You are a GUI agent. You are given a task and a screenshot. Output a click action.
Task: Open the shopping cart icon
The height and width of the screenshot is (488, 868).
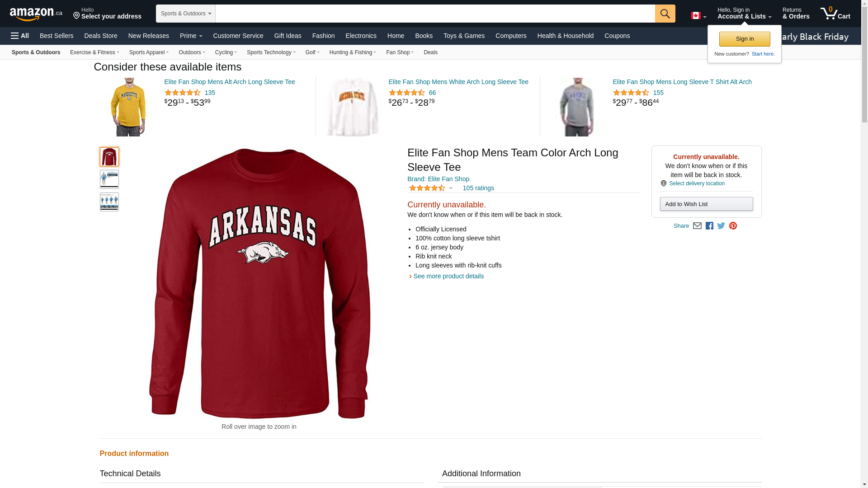coord(835,14)
